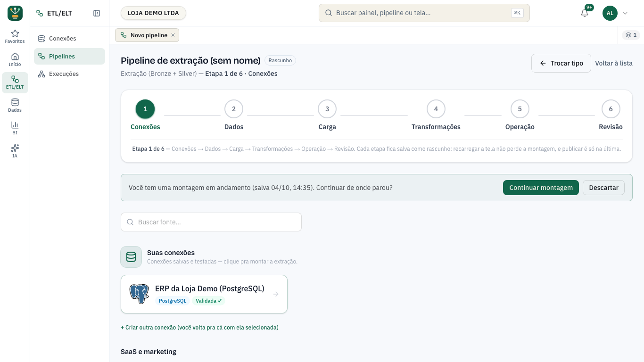
Task: Click the Trocar tipo button
Action: point(561,63)
